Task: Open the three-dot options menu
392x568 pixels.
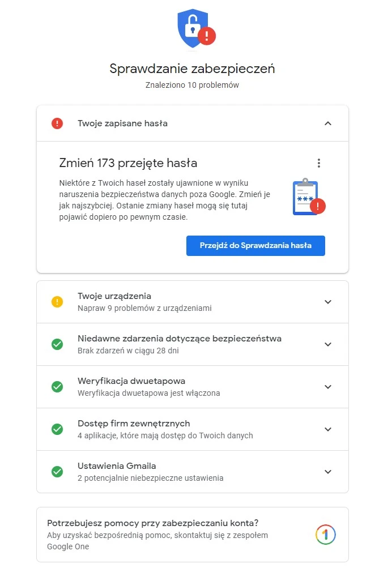Action: click(x=319, y=164)
